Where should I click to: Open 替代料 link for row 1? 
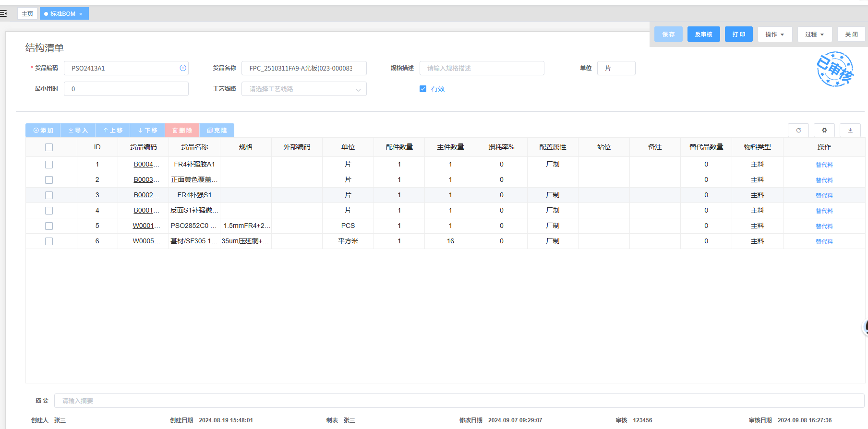click(824, 165)
